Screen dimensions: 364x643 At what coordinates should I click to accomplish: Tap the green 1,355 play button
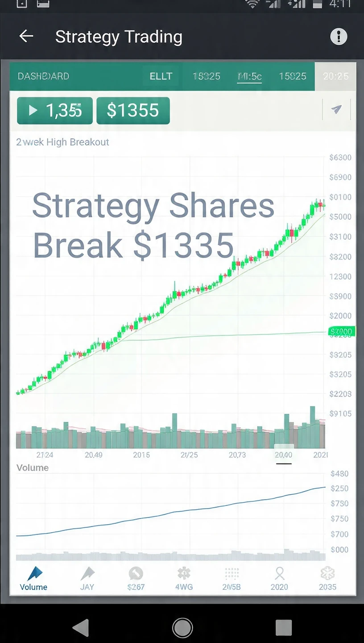(x=55, y=110)
